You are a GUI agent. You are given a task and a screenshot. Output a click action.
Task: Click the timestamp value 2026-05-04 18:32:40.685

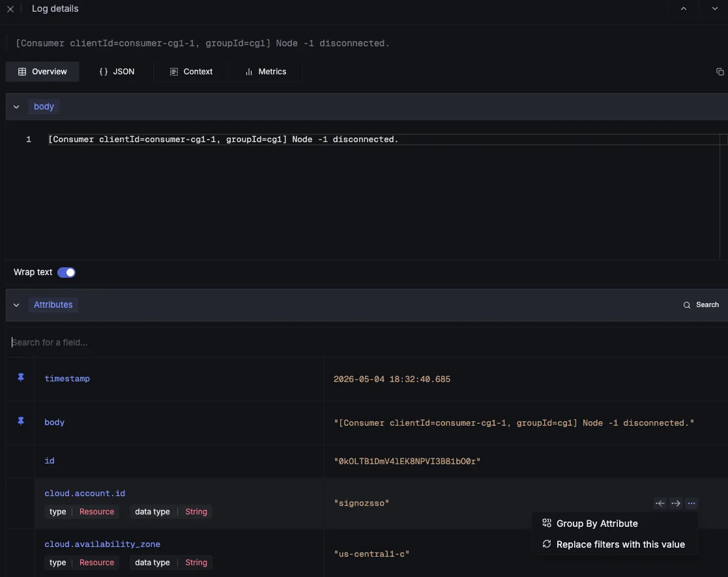click(392, 379)
